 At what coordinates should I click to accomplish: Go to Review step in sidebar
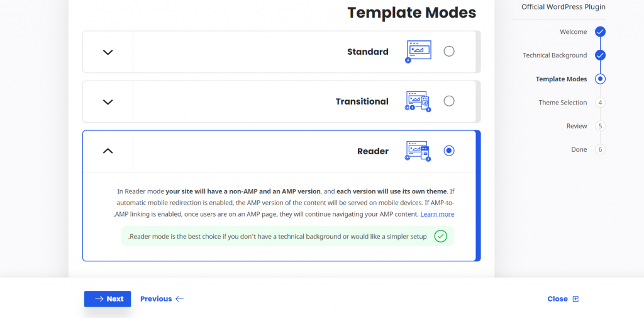pyautogui.click(x=577, y=126)
